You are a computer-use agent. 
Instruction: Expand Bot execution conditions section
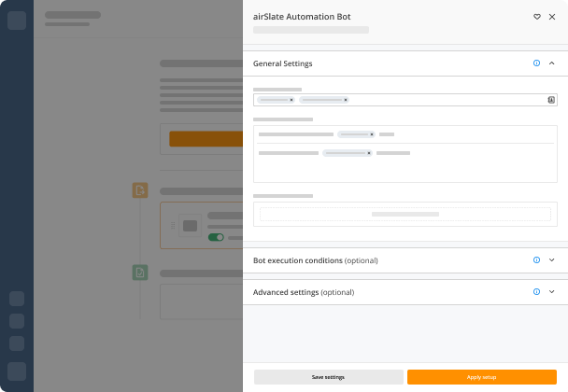pyautogui.click(x=552, y=259)
